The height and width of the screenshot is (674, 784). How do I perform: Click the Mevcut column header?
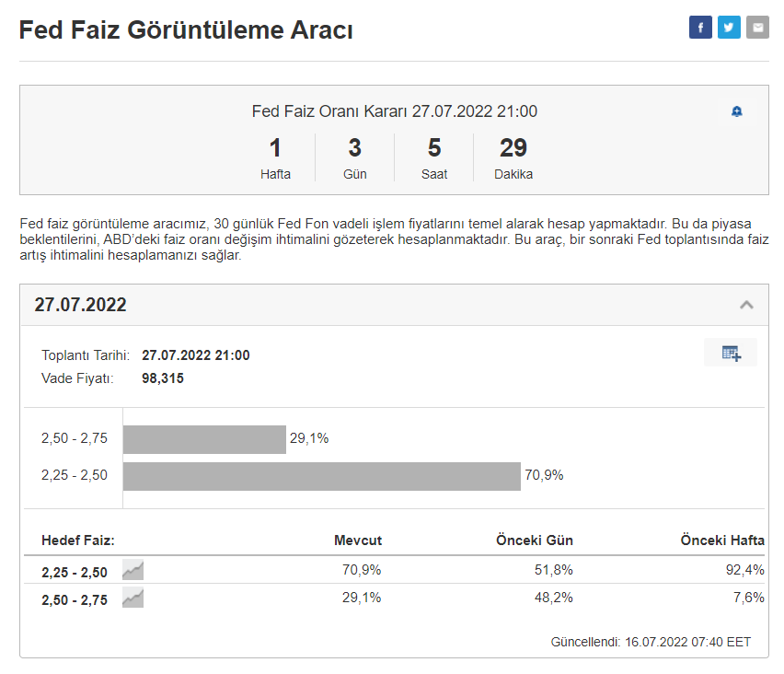point(357,540)
